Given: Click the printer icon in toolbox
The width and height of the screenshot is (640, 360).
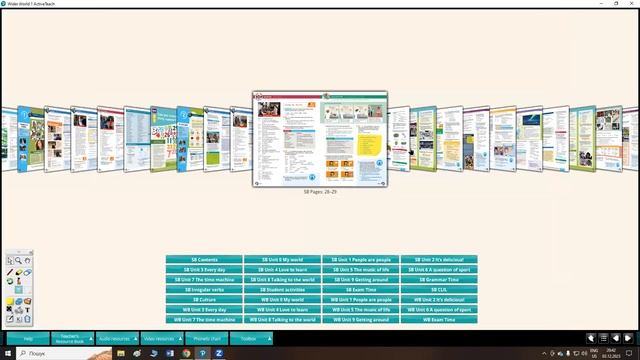Looking at the screenshot, I should (18, 310).
